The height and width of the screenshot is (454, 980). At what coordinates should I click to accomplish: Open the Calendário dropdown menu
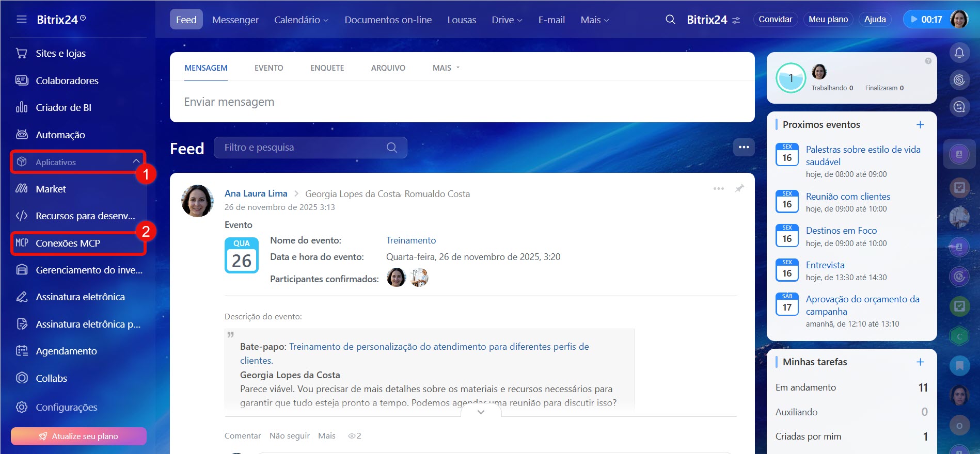point(301,20)
